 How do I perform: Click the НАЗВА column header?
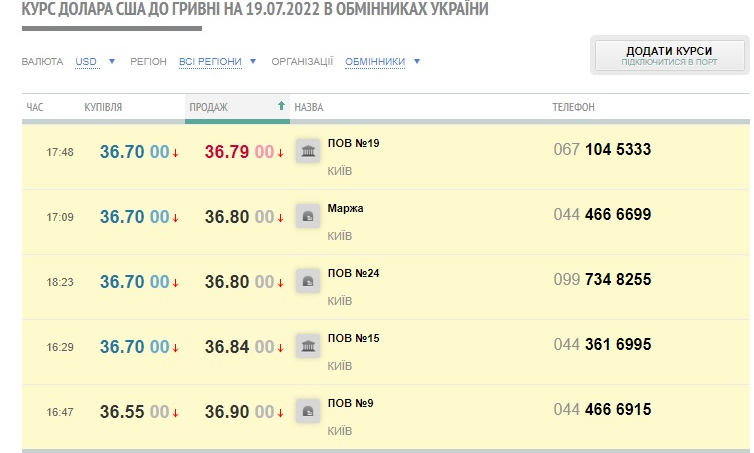click(x=309, y=107)
